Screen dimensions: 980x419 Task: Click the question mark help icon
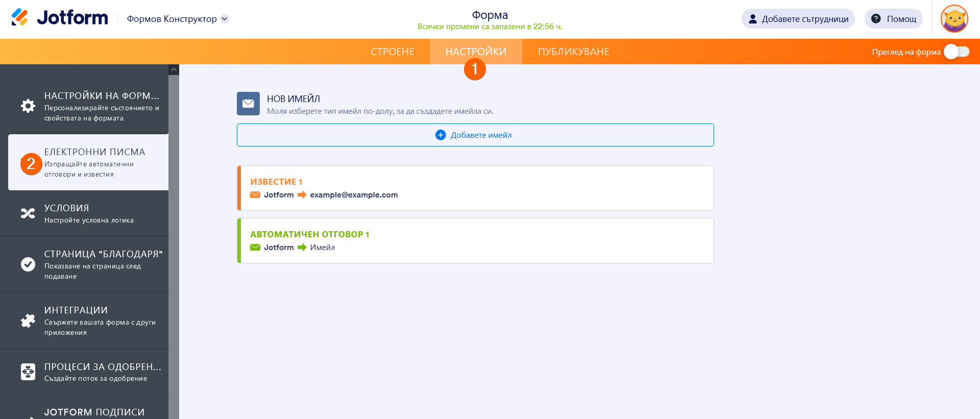(x=876, y=18)
